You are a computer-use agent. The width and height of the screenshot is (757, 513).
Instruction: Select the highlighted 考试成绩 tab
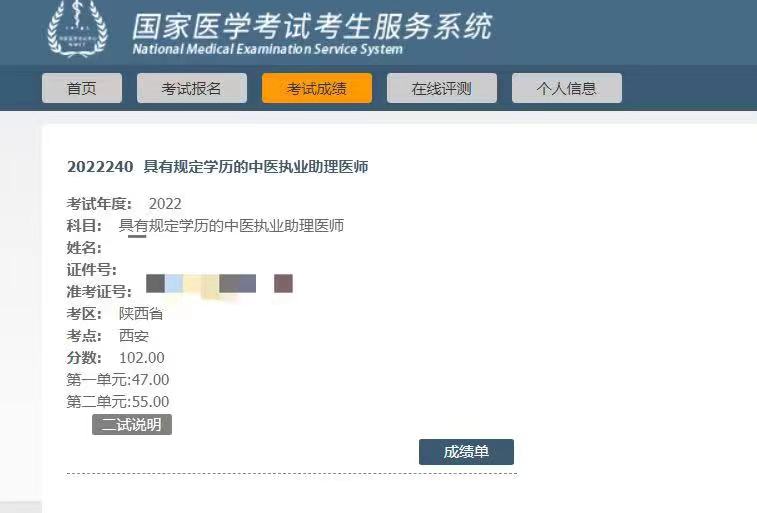(317, 88)
